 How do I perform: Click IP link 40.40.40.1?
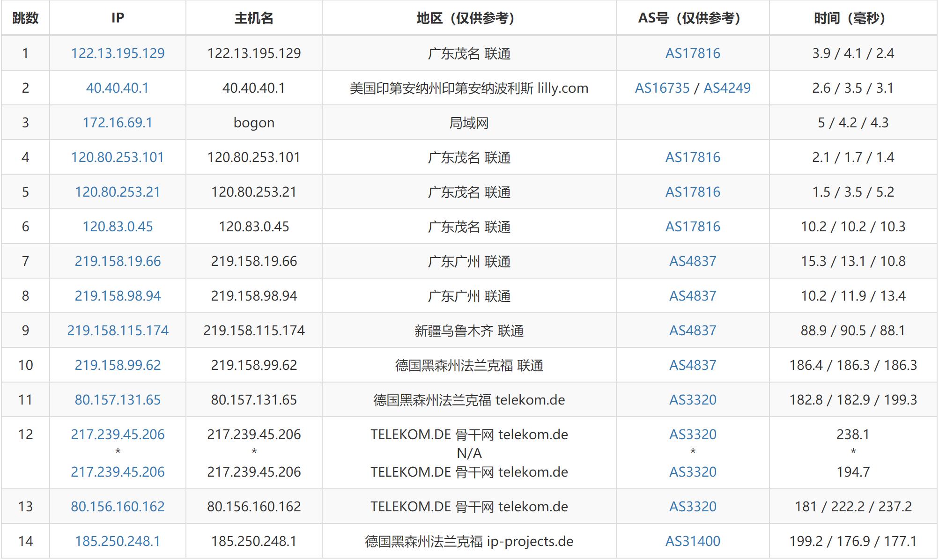click(x=118, y=88)
